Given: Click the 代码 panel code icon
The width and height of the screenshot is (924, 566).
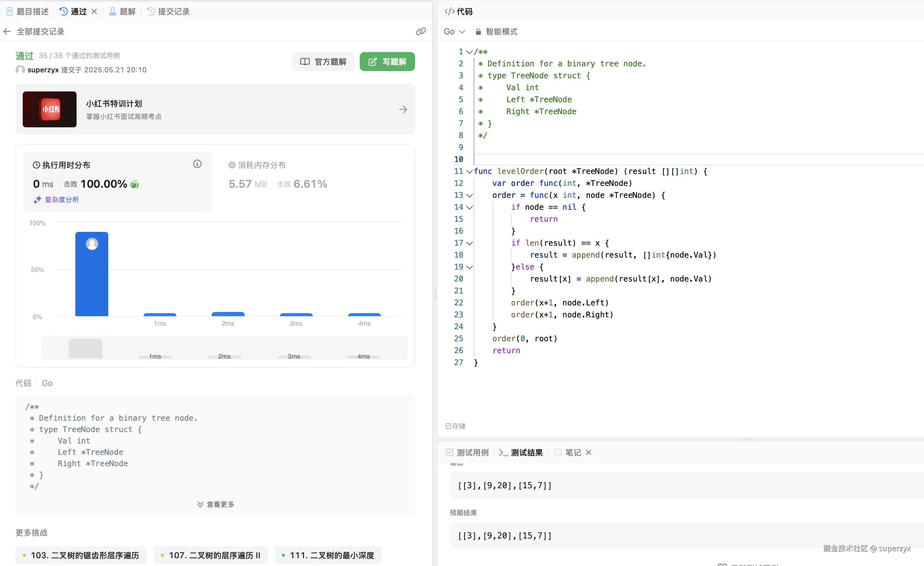Looking at the screenshot, I should point(450,12).
